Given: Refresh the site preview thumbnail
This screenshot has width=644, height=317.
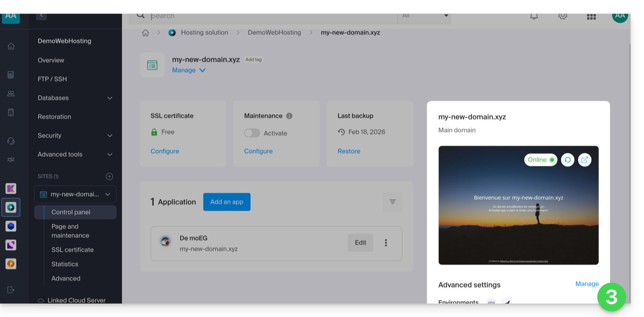Looking at the screenshot, I should [567, 160].
